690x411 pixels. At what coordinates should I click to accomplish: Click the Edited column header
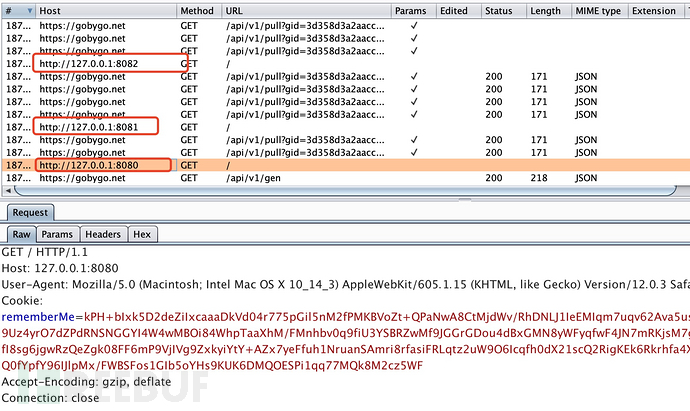click(454, 10)
